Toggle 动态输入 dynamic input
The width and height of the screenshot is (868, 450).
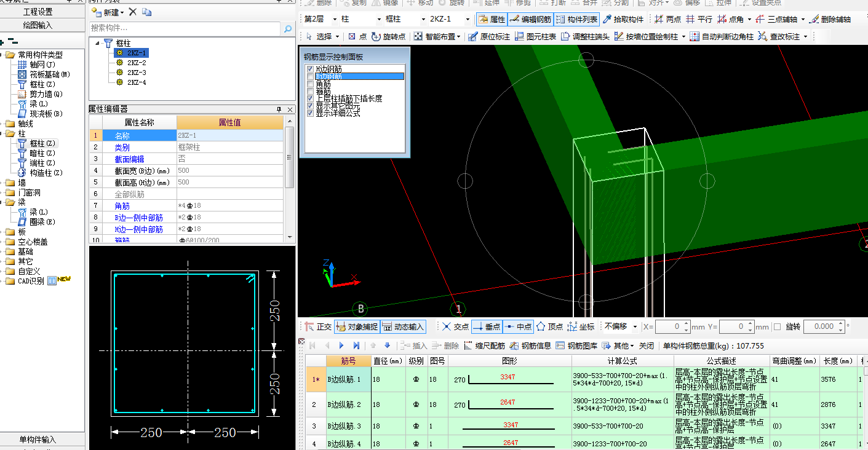[x=403, y=326]
